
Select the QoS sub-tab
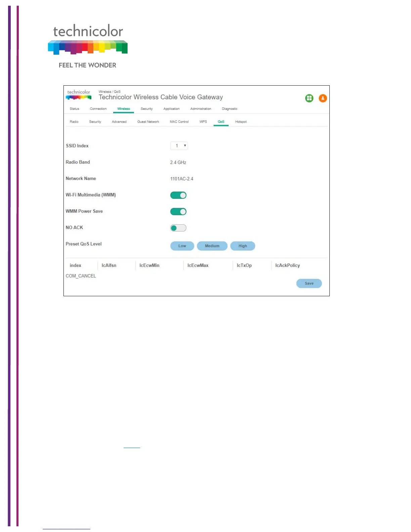click(x=221, y=122)
